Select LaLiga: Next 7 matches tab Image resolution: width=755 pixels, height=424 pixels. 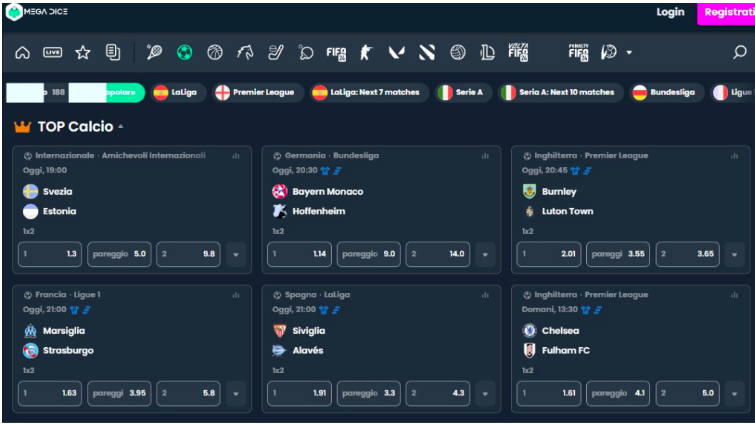pos(368,92)
